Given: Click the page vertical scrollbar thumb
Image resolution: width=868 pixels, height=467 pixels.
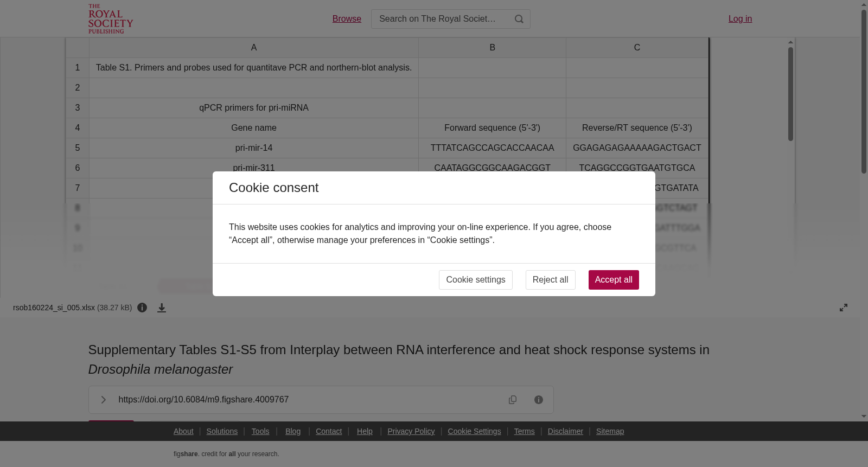Looking at the screenshot, I should coord(864,91).
